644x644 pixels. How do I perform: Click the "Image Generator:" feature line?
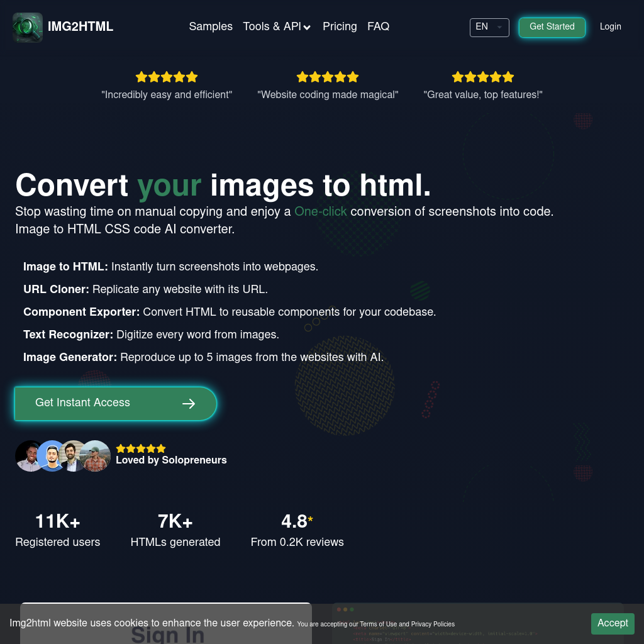pos(203,357)
